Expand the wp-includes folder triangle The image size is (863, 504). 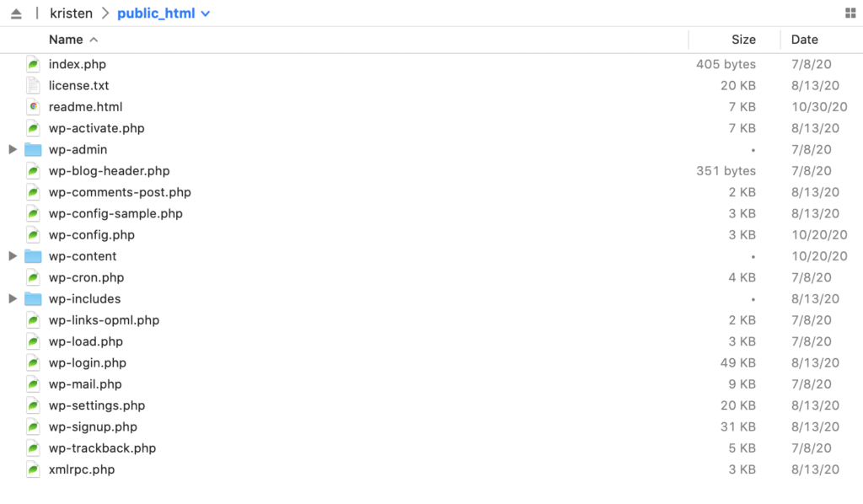coord(13,298)
